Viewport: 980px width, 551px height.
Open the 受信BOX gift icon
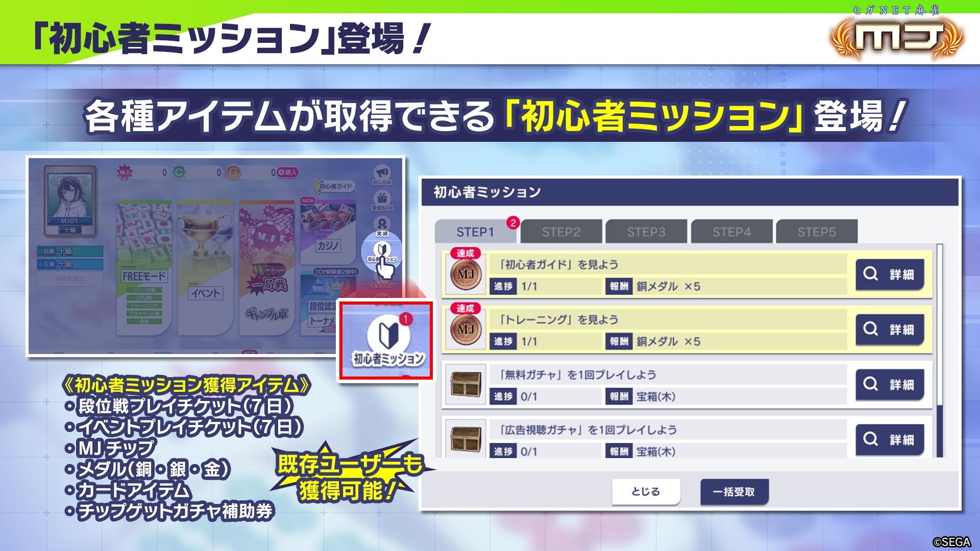(382, 201)
